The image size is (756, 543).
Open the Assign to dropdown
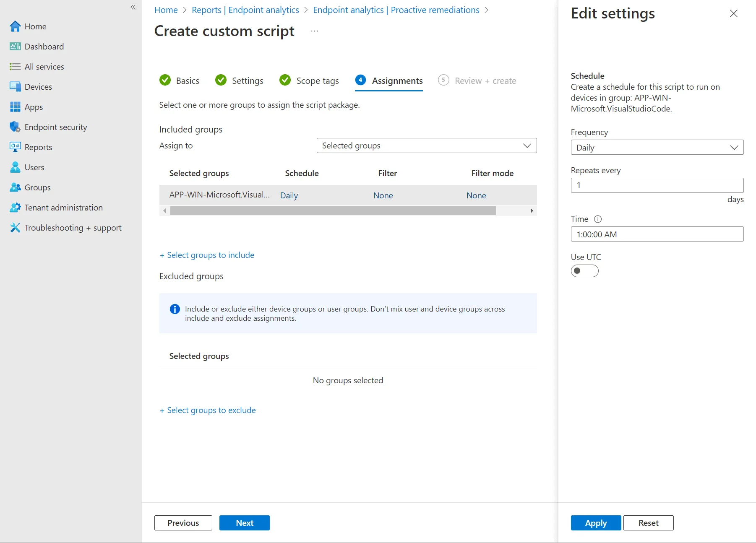tap(427, 145)
